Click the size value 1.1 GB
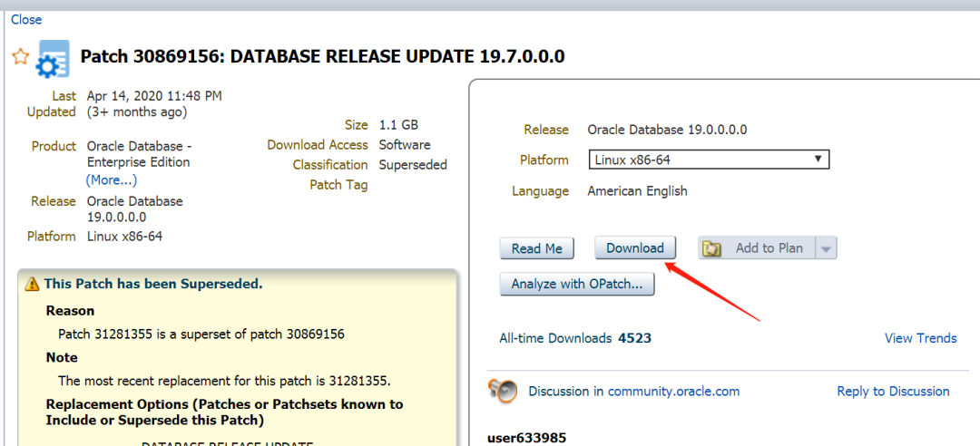This screenshot has height=446, width=980. (x=398, y=124)
